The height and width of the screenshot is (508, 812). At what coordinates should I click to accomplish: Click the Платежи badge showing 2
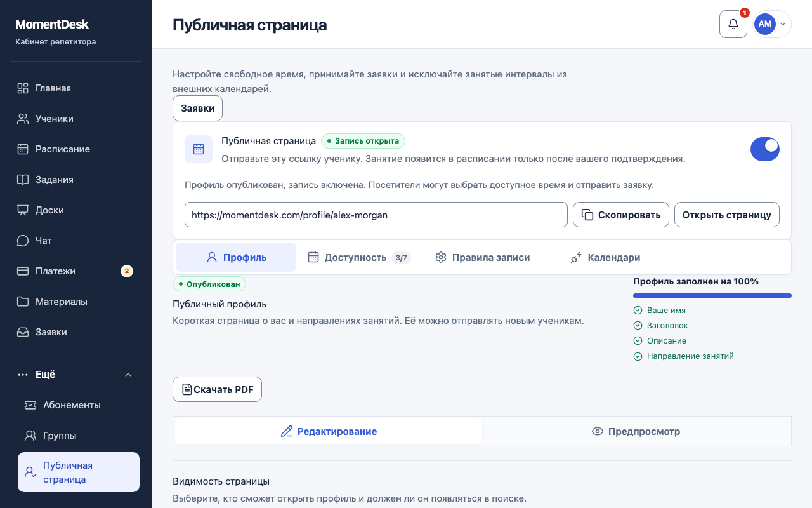pyautogui.click(x=127, y=271)
